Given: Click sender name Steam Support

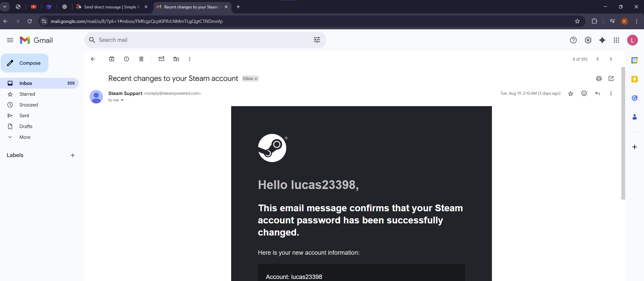Looking at the screenshot, I should 125,93.
